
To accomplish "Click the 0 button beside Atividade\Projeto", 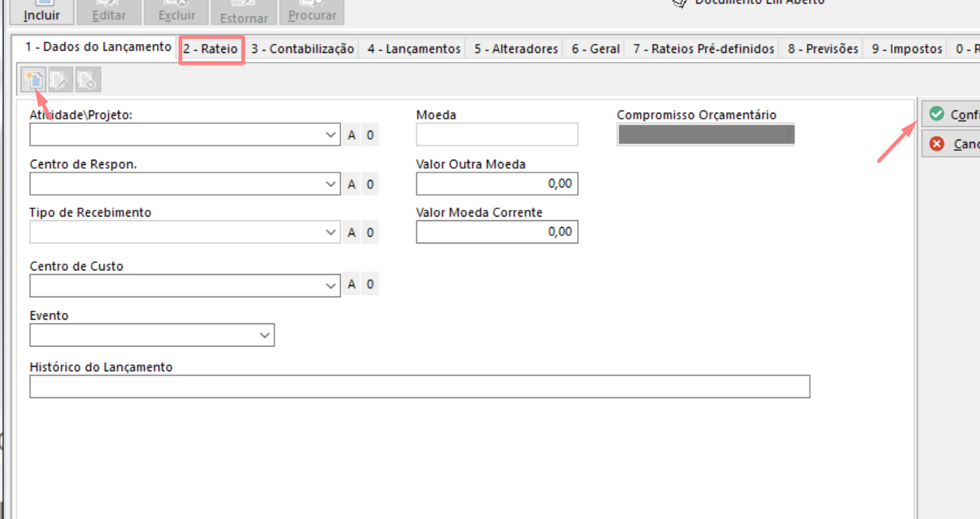I will tap(370, 135).
